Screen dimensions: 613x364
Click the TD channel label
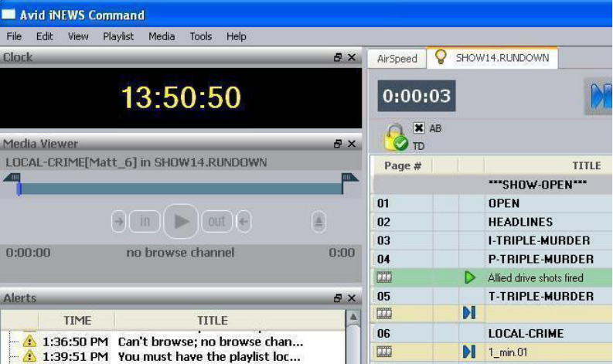click(418, 146)
